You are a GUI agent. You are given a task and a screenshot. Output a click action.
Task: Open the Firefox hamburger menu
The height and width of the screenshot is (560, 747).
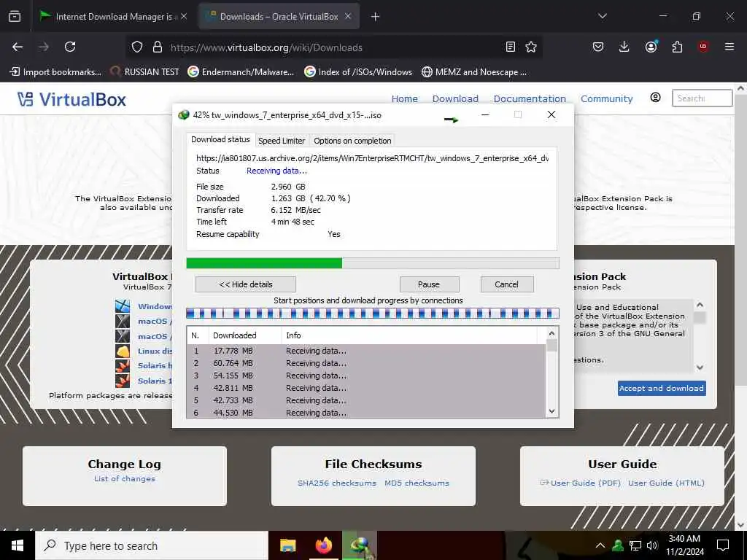(729, 47)
